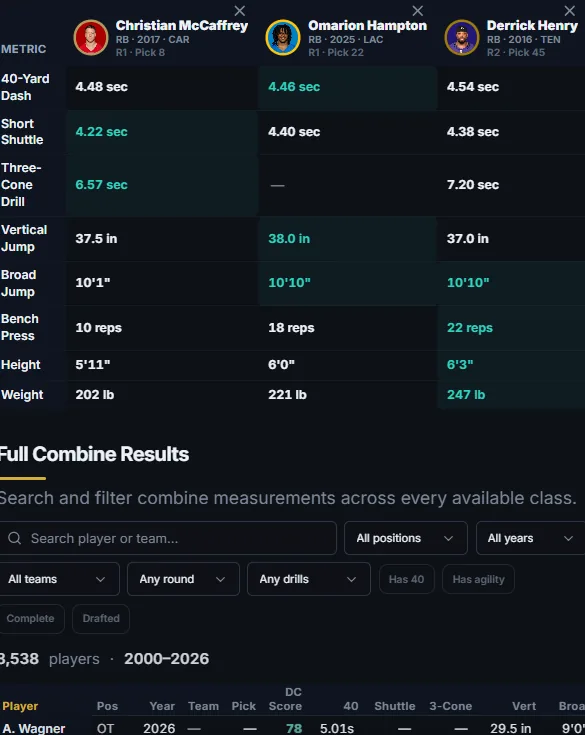The width and height of the screenshot is (585, 735).
Task: Open the All positions dropdown
Action: [x=405, y=538]
